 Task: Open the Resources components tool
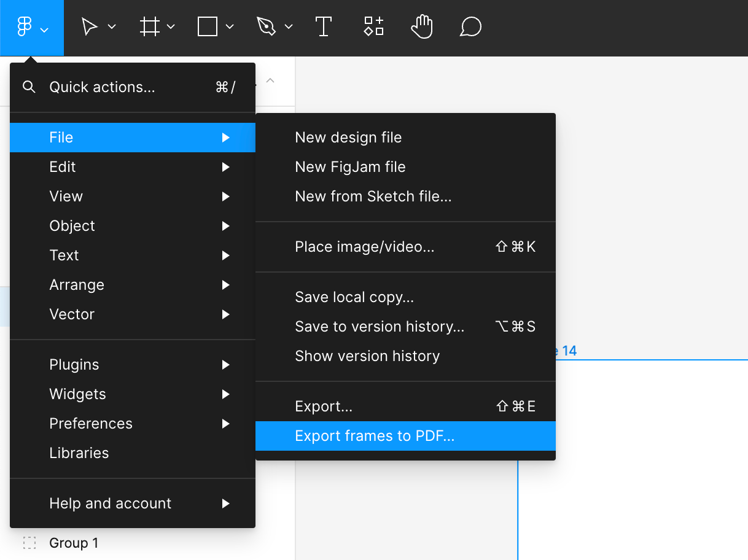click(373, 27)
